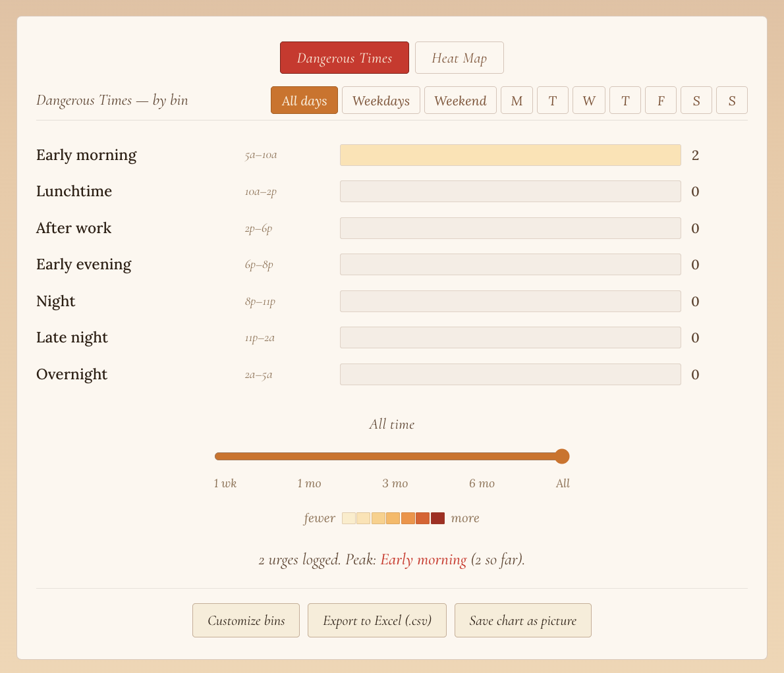Click the Night row label
This screenshot has height=673, width=784.
[x=55, y=302]
